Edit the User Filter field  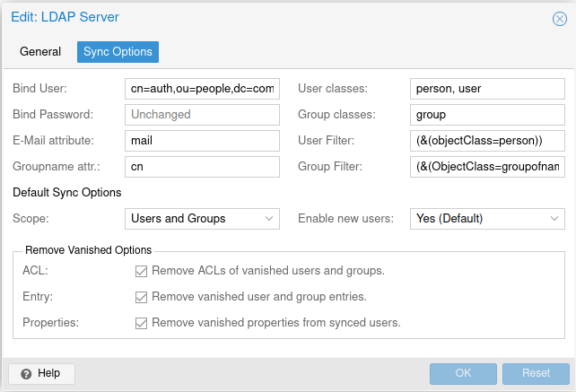coord(487,141)
